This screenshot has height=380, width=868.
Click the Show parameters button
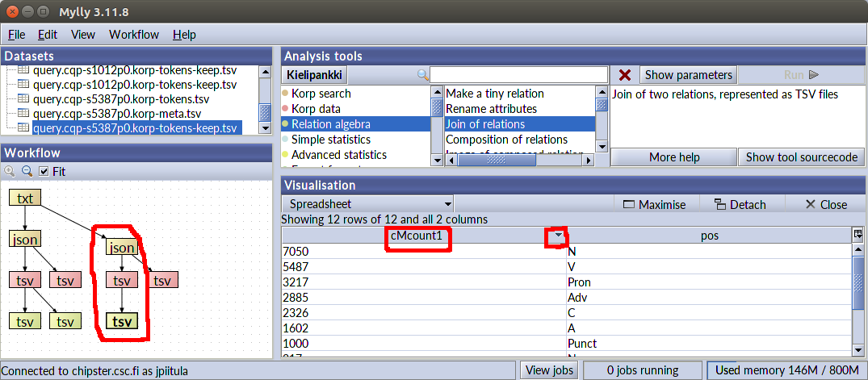[x=688, y=75]
